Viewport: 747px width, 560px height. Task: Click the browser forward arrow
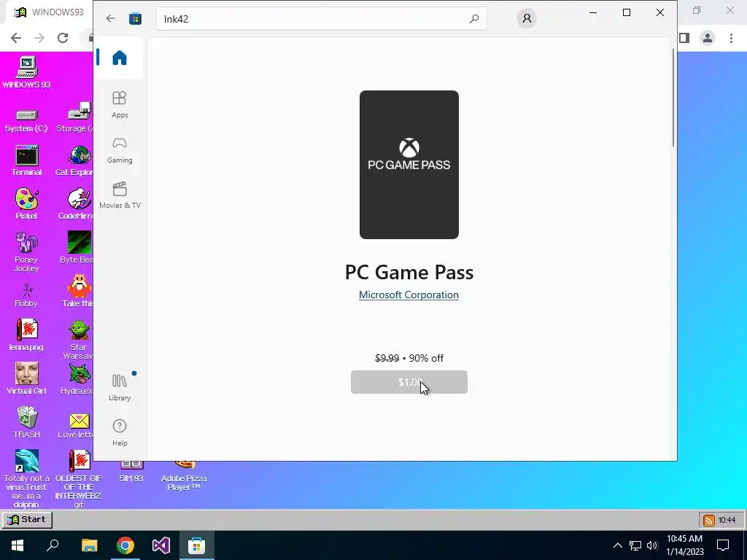39,38
